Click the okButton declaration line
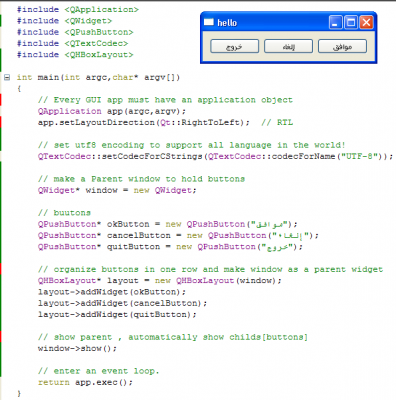396x400 pixels. pyautogui.click(x=167, y=224)
